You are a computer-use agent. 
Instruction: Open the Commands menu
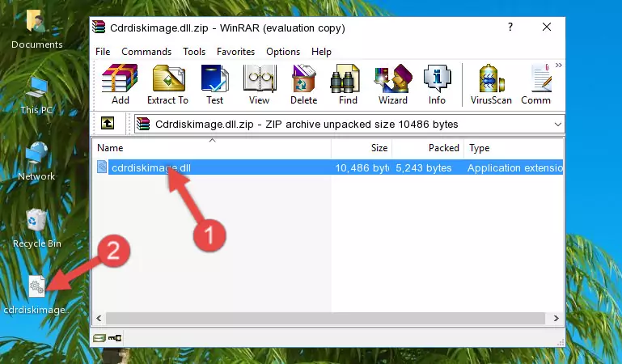pos(146,52)
